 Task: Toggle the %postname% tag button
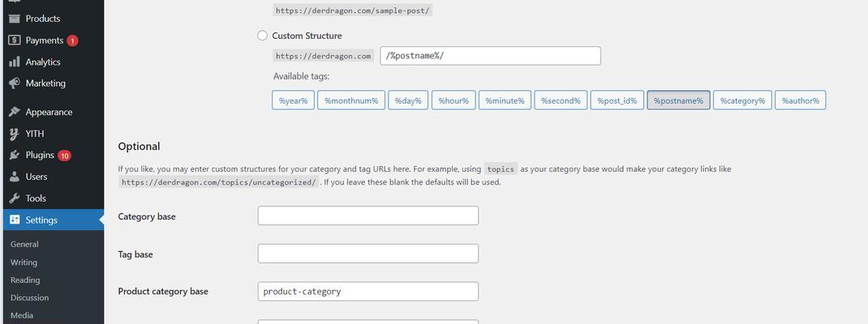pos(678,100)
